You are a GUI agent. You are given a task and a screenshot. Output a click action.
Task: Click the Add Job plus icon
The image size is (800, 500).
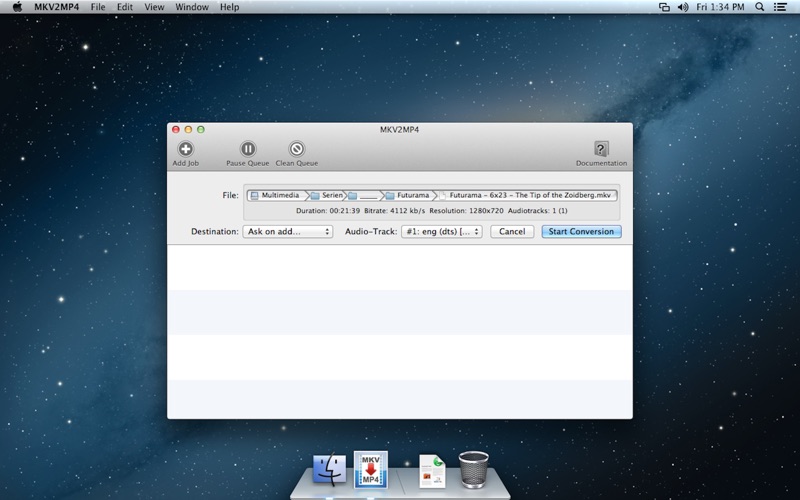(185, 149)
